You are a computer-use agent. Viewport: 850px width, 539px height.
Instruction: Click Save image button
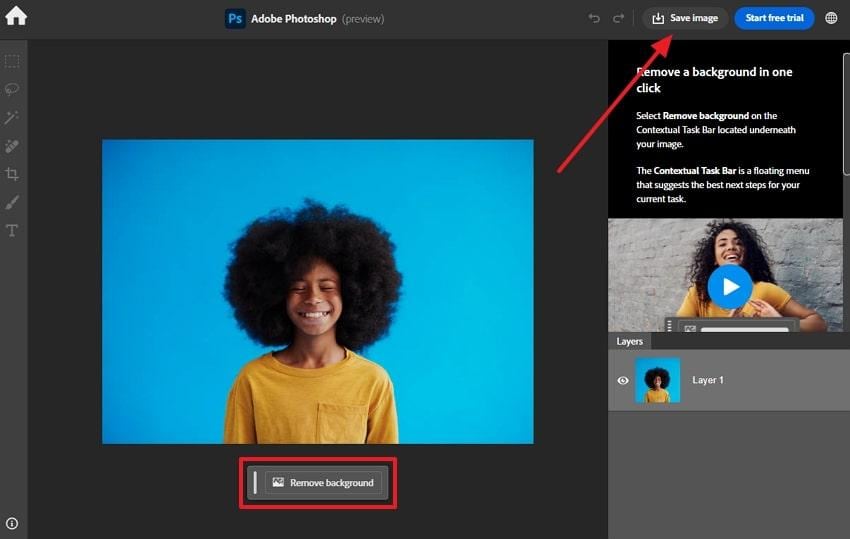click(x=685, y=18)
